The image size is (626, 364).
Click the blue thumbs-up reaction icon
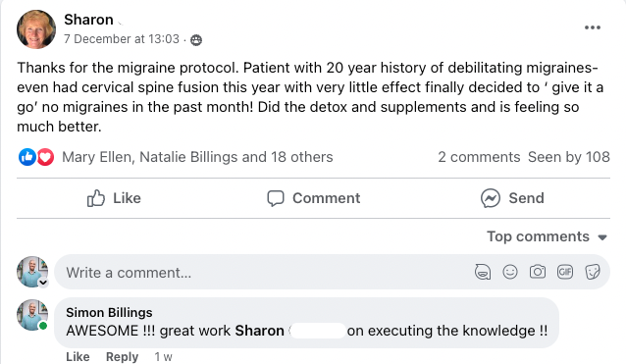(27, 157)
